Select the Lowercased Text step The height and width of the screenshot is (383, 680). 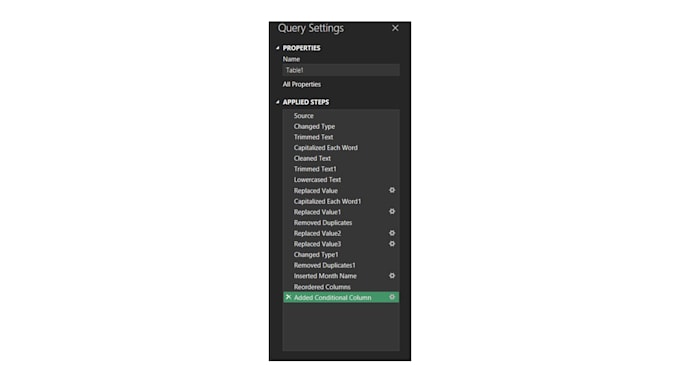pos(341,180)
